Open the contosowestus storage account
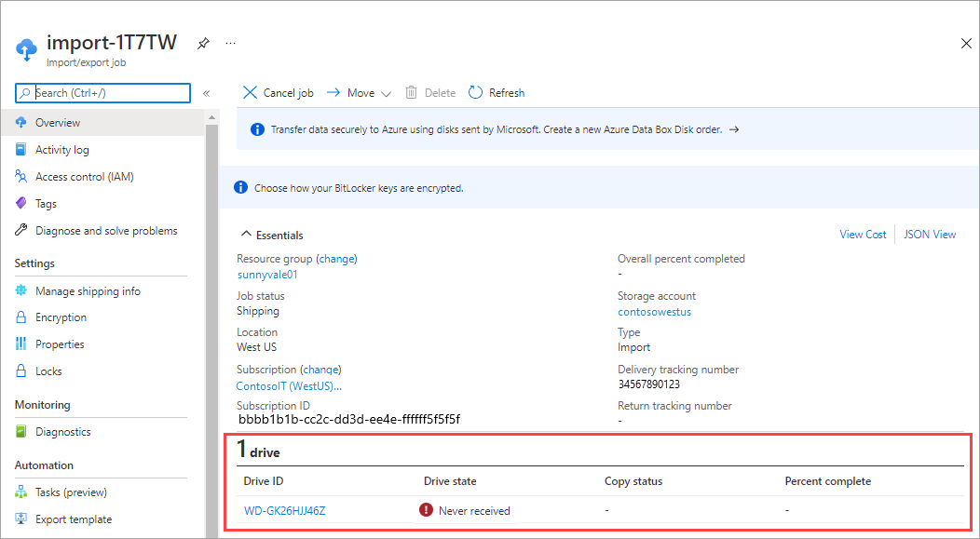The height and width of the screenshot is (539, 980). 654,312
